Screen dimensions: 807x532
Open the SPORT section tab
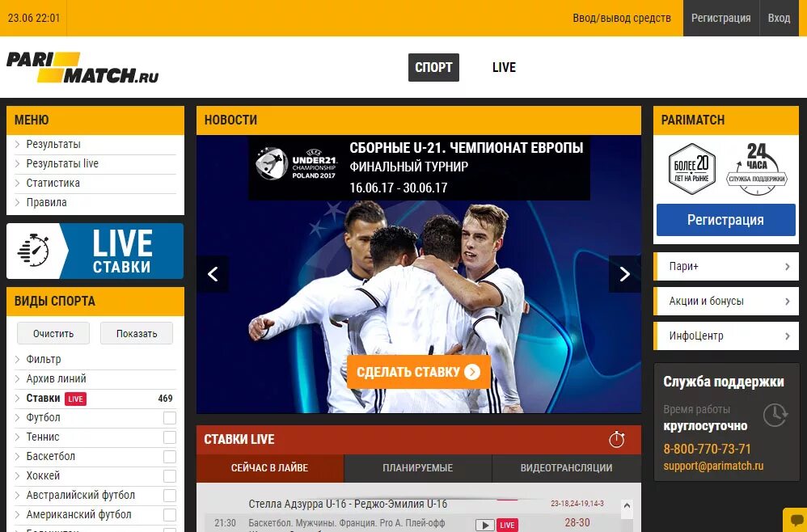[433, 67]
